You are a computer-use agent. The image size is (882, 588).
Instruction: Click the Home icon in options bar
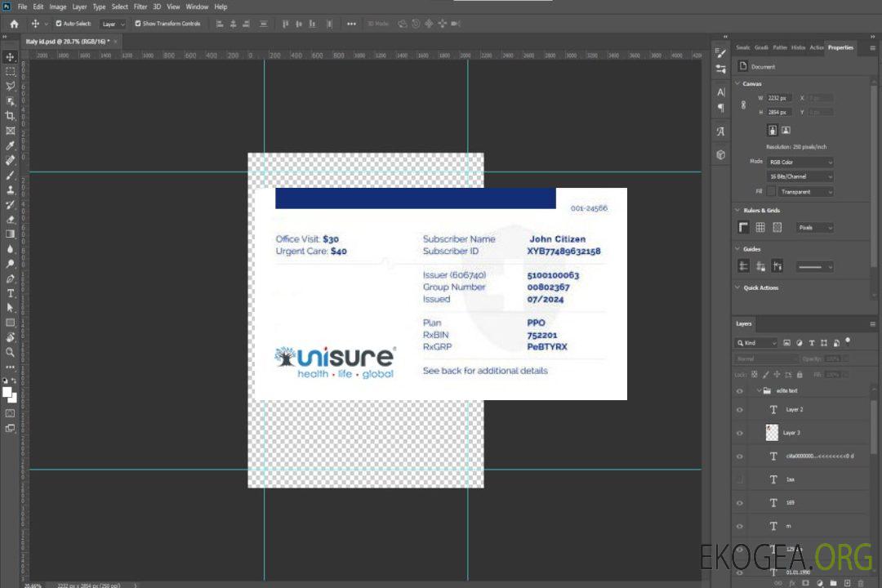pos(14,24)
